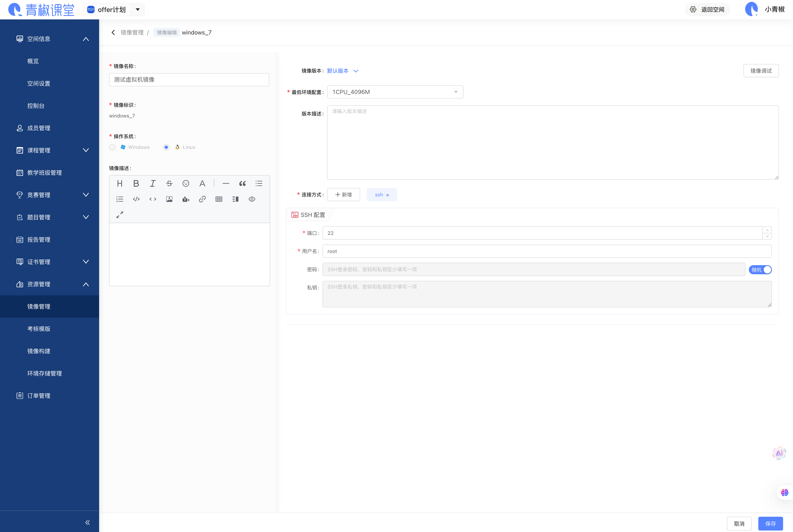Click the insert image icon
The width and height of the screenshot is (793, 532).
pos(169,199)
